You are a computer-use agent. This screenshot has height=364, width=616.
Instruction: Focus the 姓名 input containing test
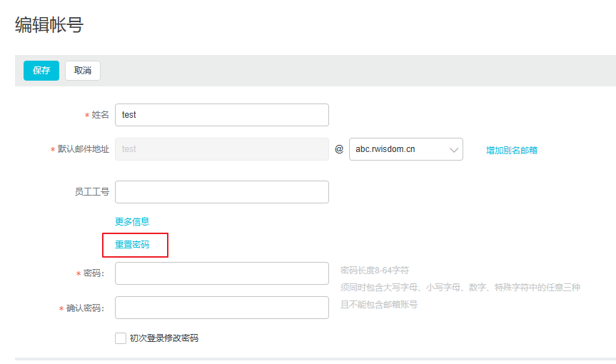221,115
